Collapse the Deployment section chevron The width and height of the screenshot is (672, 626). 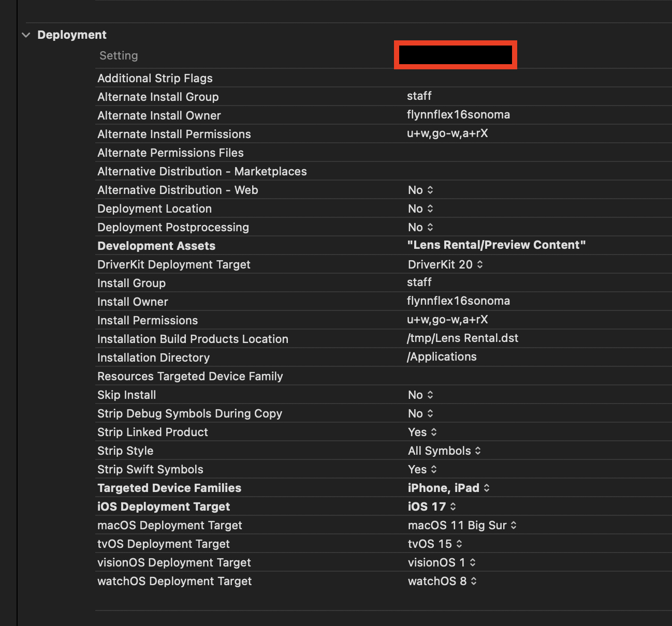click(26, 35)
